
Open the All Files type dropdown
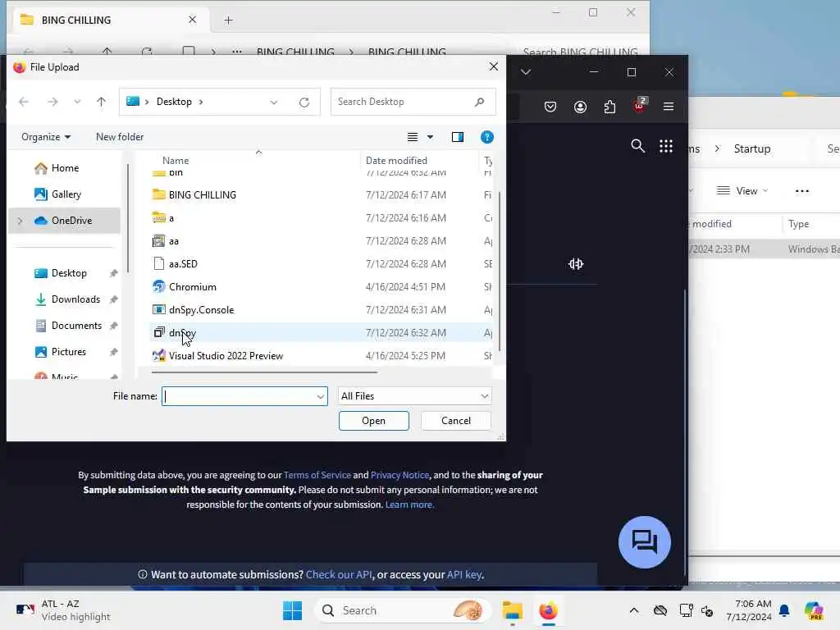pos(414,396)
